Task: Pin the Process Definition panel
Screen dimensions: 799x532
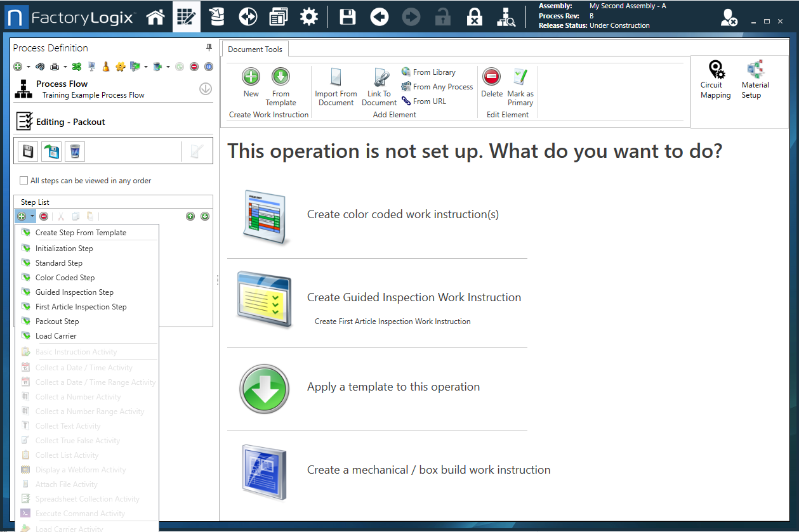Action: (x=209, y=48)
